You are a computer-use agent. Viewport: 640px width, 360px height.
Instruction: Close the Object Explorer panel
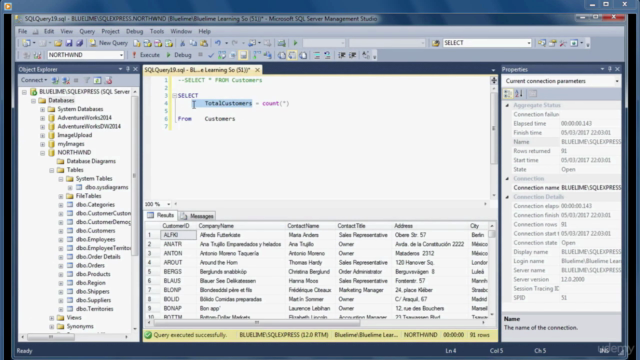[x=136, y=69]
